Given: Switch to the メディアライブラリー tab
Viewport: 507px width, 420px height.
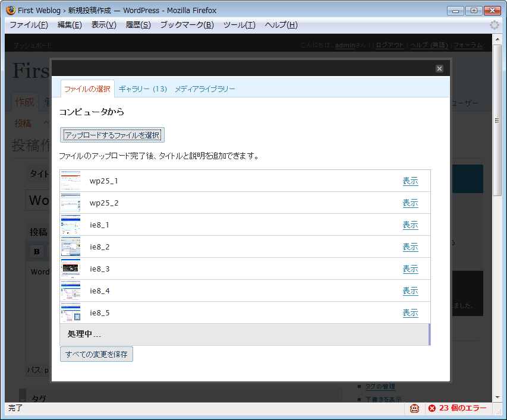Looking at the screenshot, I should (204, 89).
